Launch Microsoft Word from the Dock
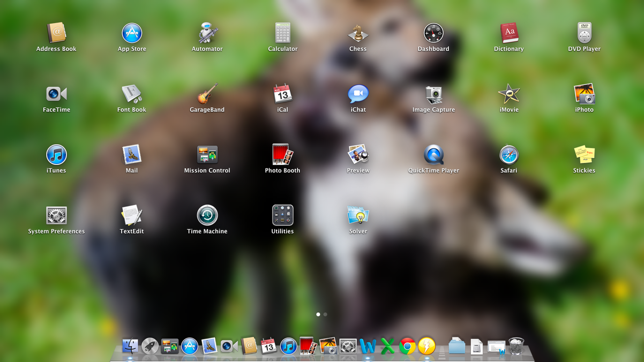This screenshot has height=362, width=644. tap(367, 346)
